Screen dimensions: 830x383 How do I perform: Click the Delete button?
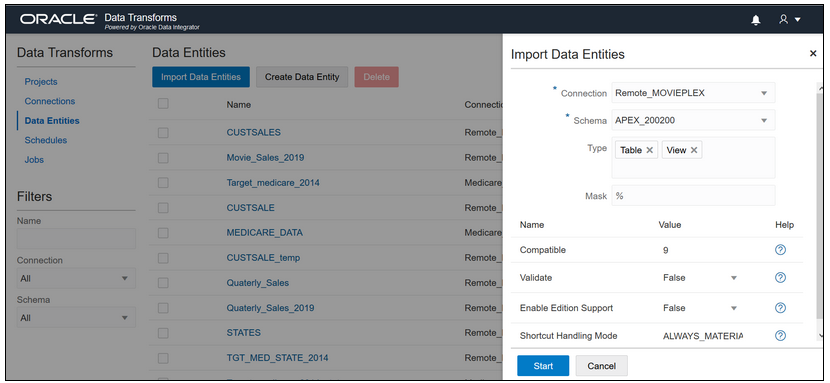click(376, 77)
